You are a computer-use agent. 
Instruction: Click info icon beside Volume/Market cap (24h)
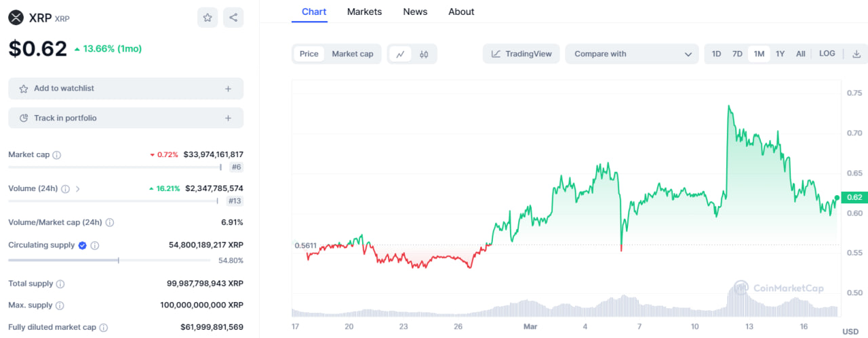[110, 223]
